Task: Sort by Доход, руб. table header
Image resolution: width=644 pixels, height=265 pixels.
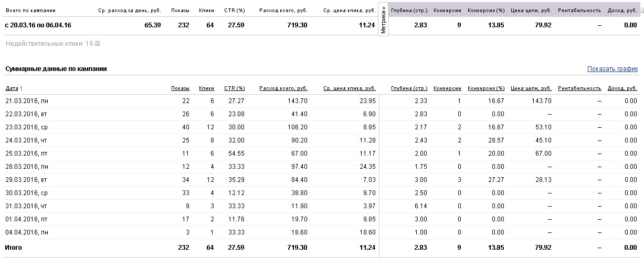Action: (x=621, y=88)
